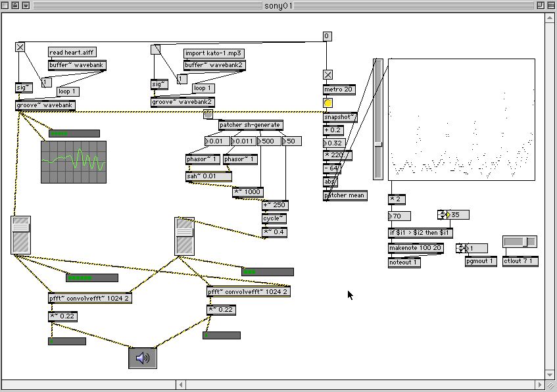557x392 pixels.
Task: Toggle the metro 20 on/off checkbox
Action: pos(328,75)
